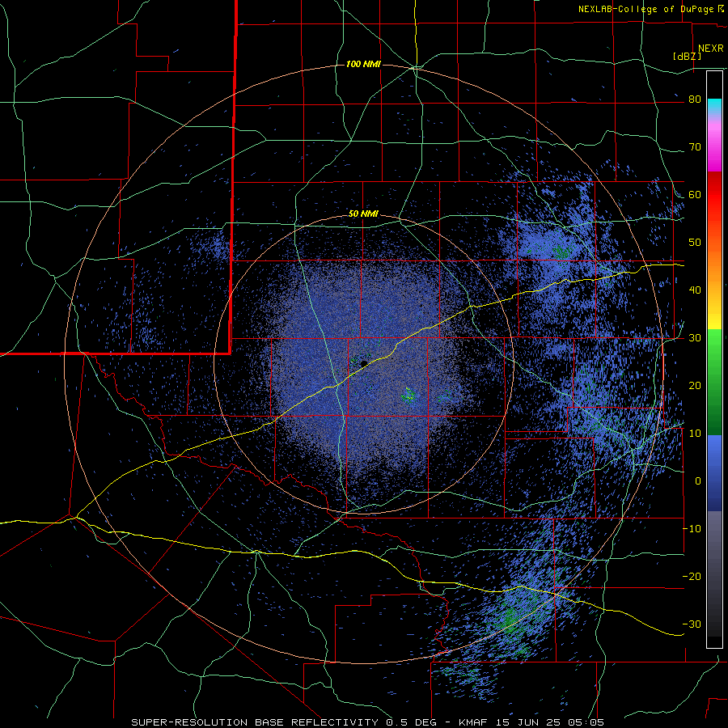Click the bright green echo cell southeast of radar
The width and height of the screenshot is (728, 728).
tap(408, 395)
